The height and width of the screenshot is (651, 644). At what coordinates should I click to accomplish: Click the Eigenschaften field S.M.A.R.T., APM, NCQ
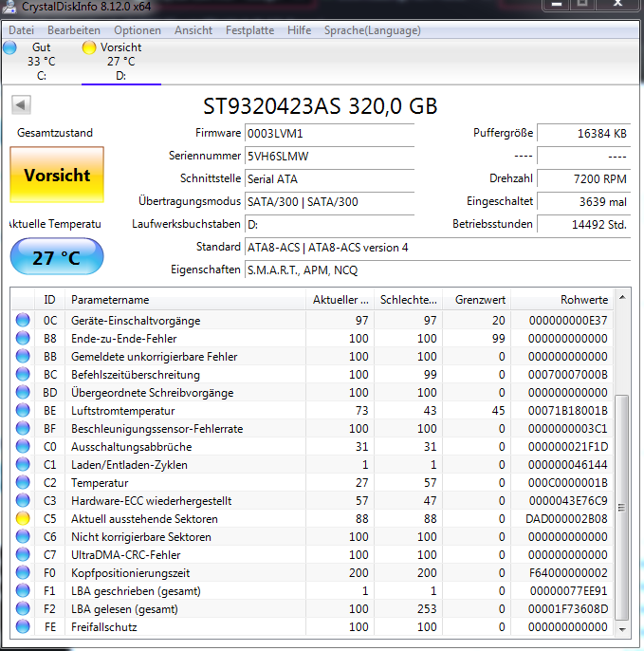coord(438,270)
